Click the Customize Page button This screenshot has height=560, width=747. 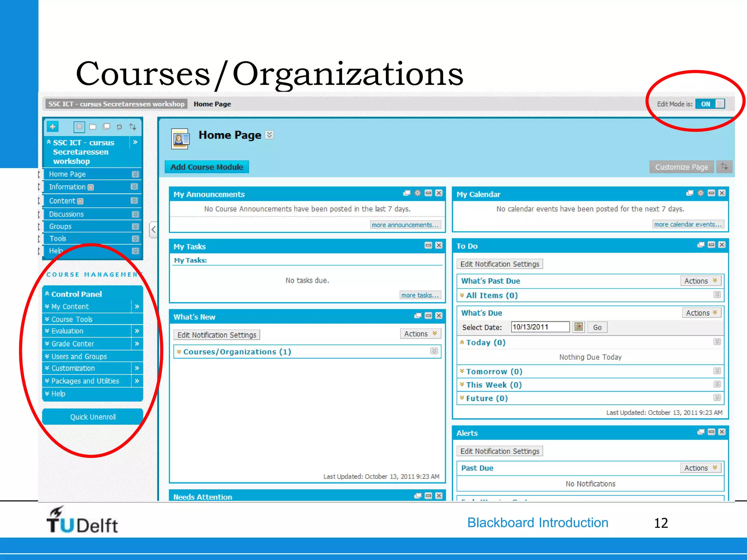[681, 167]
